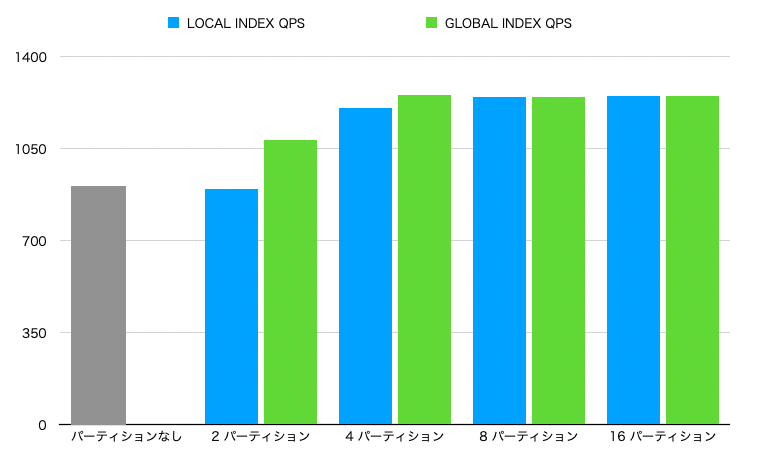
Task: Click the blue bar for 2 パーティション
Action: click(231, 307)
